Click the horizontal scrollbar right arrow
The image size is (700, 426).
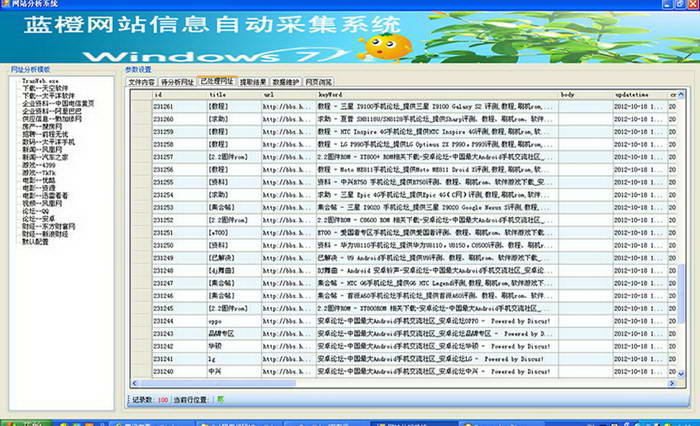672,383
